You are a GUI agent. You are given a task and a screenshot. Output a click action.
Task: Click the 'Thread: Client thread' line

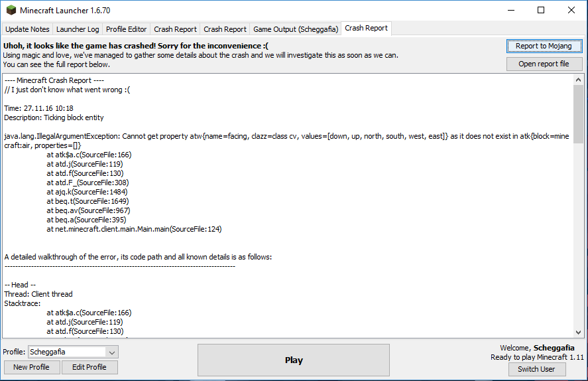tap(38, 294)
